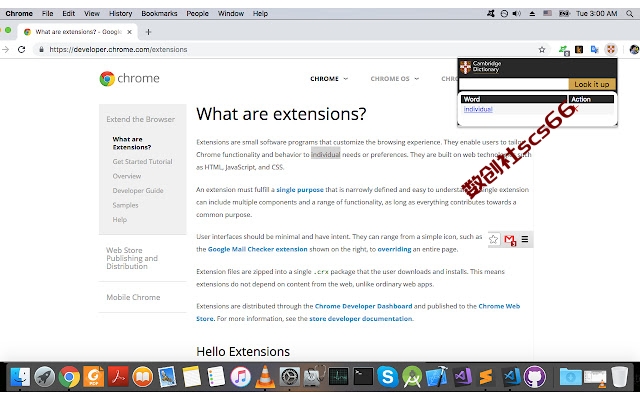Open the View menu

[x=92, y=13]
